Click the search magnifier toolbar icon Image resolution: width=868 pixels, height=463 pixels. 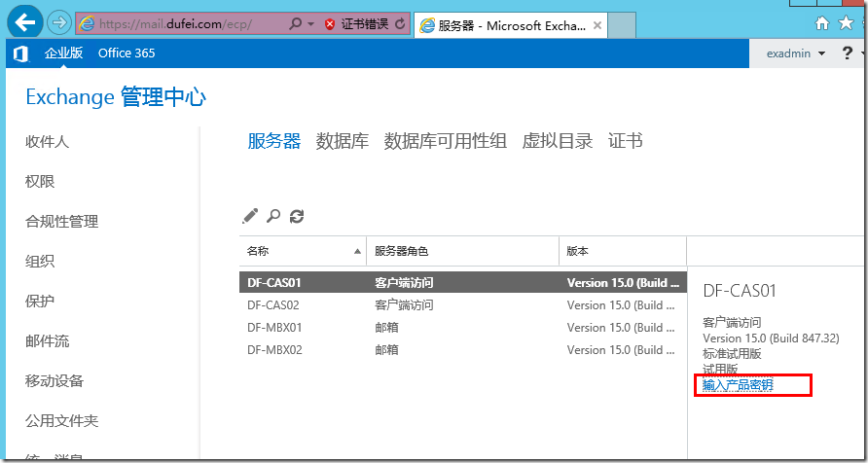272,216
